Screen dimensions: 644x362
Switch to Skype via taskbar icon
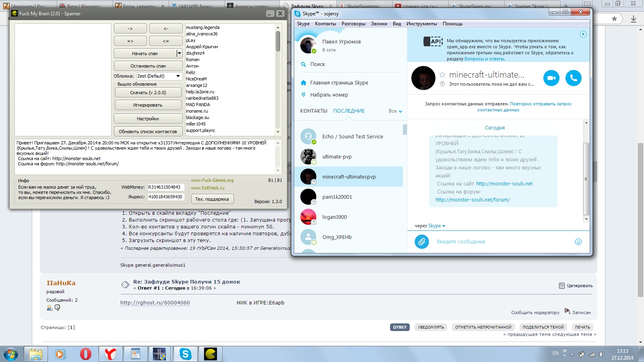click(x=186, y=354)
